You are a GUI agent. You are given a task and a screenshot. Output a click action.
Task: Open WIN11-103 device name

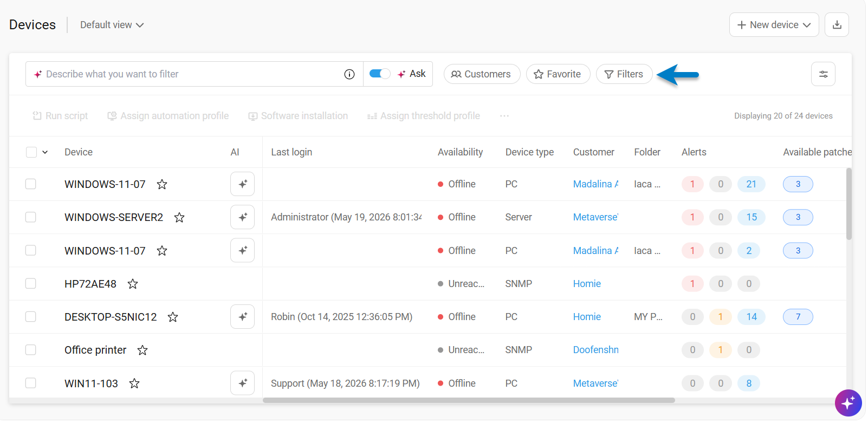(91, 383)
